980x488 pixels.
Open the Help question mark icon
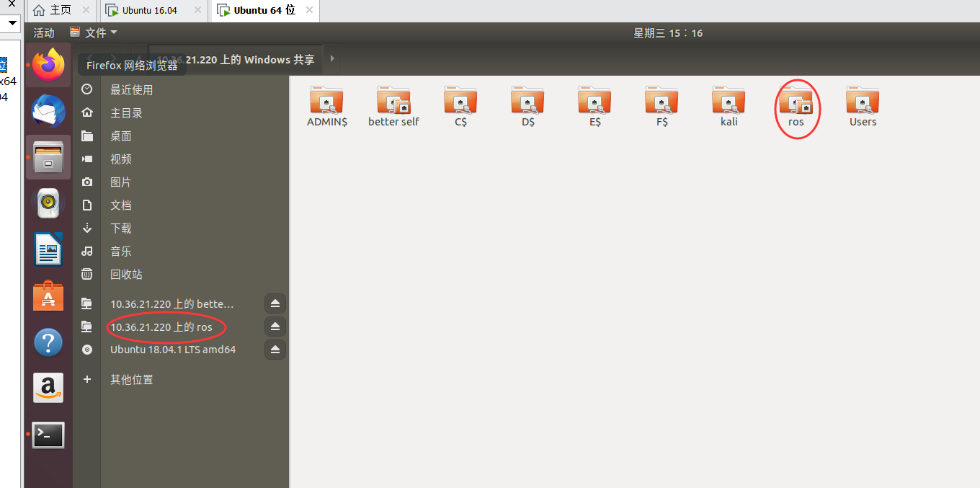(48, 342)
